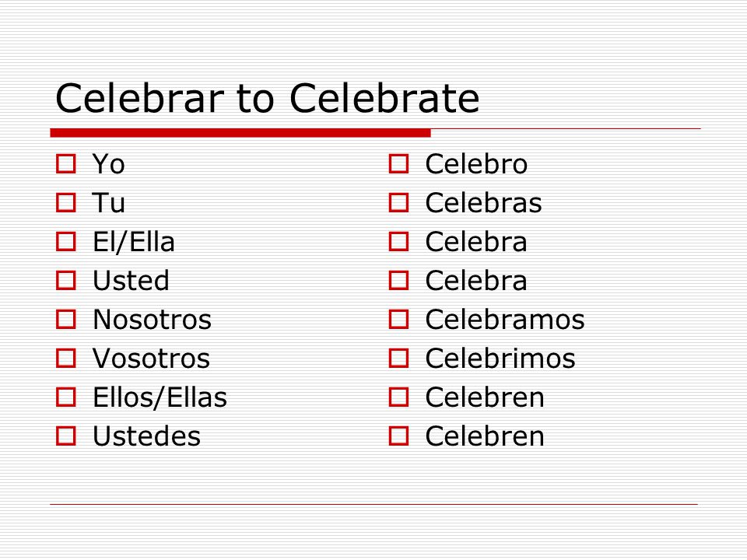
Task: Mark the bullet box for Ustedes
Action: click(65, 436)
